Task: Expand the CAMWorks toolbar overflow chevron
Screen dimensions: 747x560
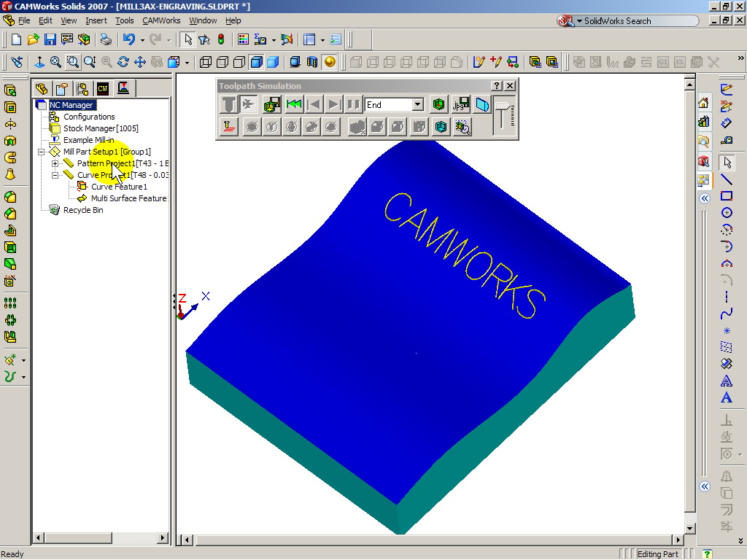Action: tap(740, 58)
